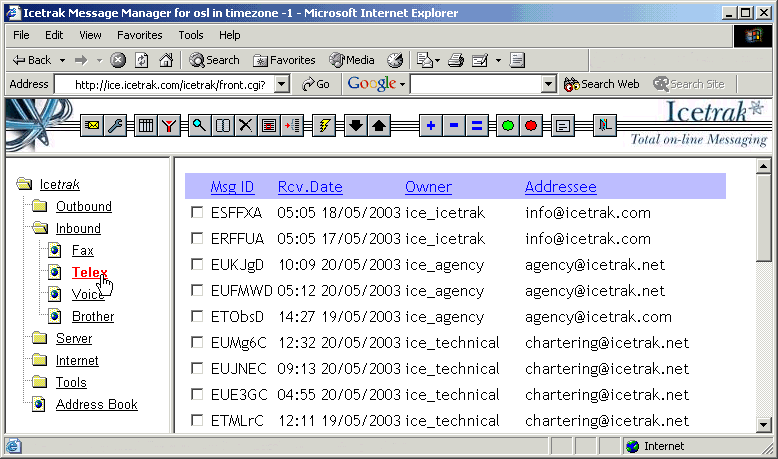The image size is (778, 459).
Task: Click the envelope send message icon
Action: pos(92,126)
